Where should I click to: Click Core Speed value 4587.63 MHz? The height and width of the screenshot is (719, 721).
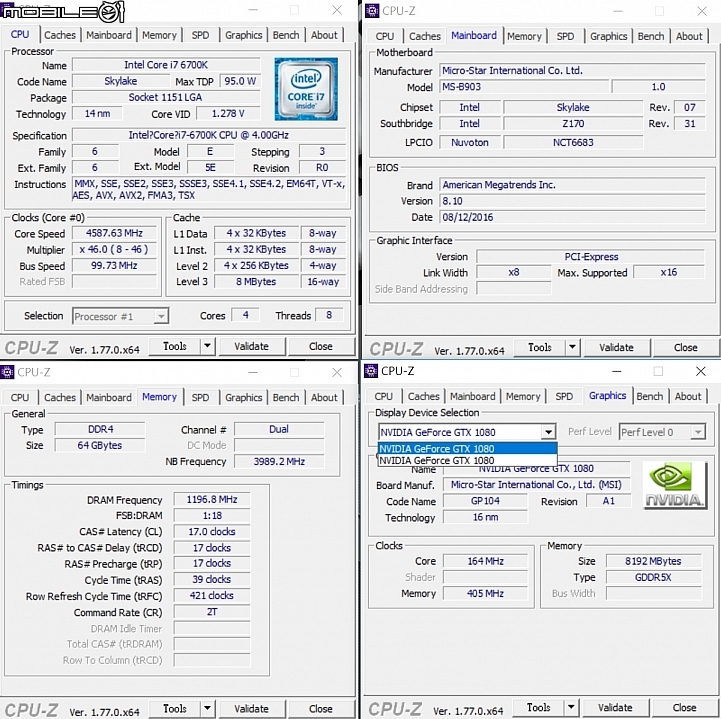click(114, 233)
